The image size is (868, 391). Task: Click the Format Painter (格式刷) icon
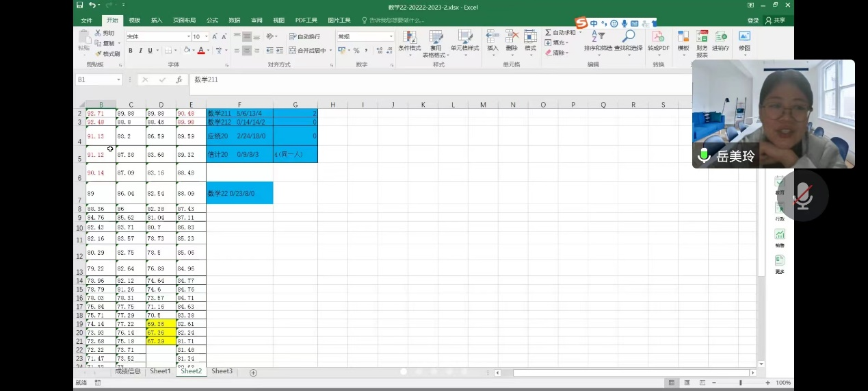98,53
